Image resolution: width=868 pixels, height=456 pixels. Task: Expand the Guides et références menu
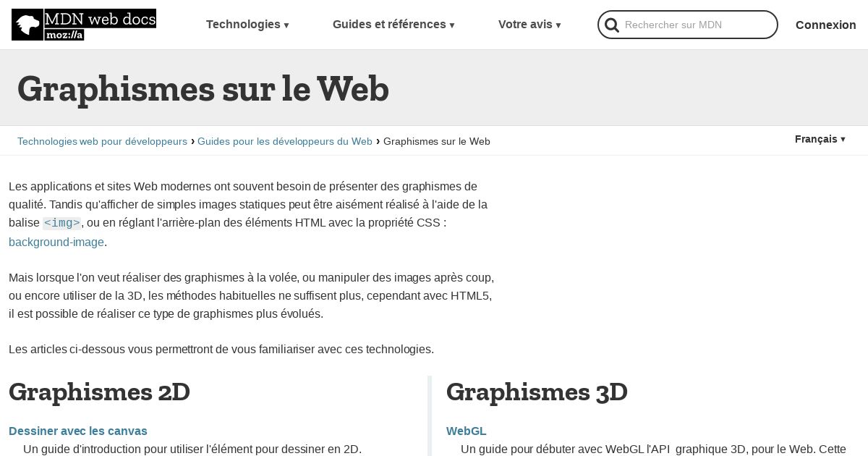[x=393, y=25]
